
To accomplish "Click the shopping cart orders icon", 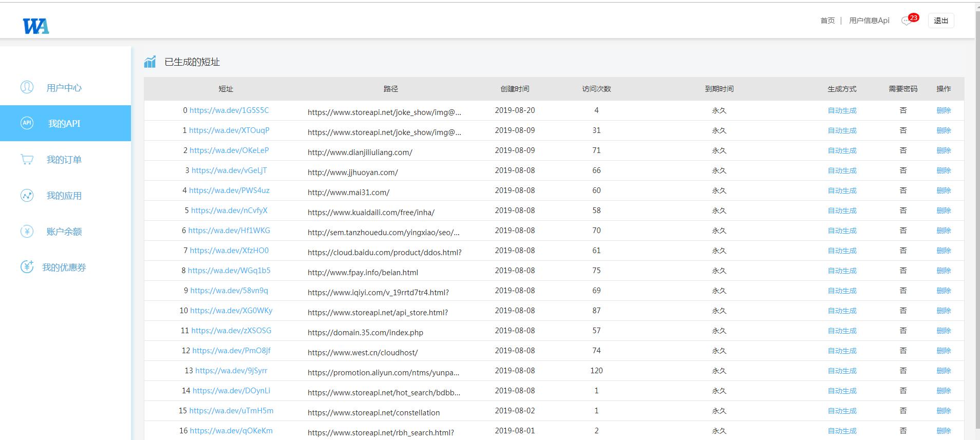I will 27,159.
